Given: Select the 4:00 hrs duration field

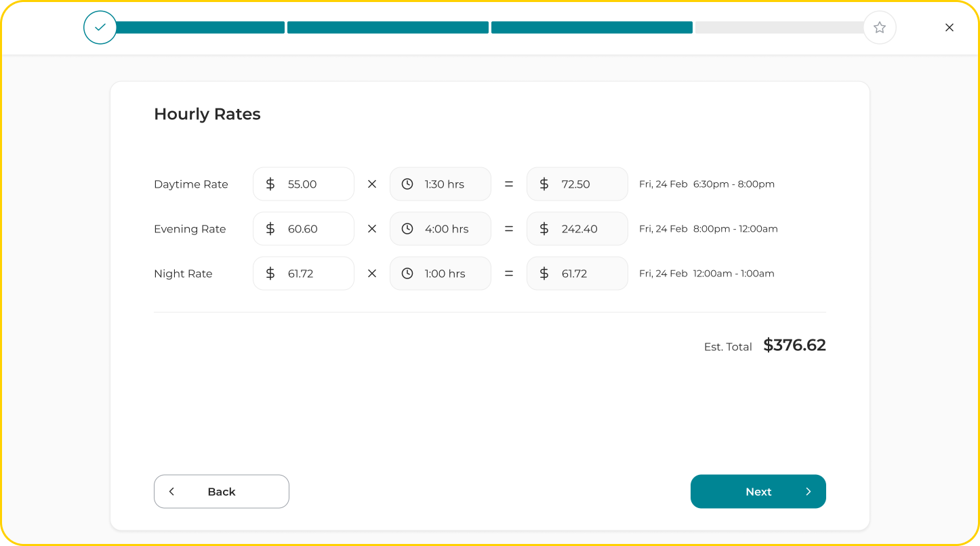Looking at the screenshot, I should [447, 229].
